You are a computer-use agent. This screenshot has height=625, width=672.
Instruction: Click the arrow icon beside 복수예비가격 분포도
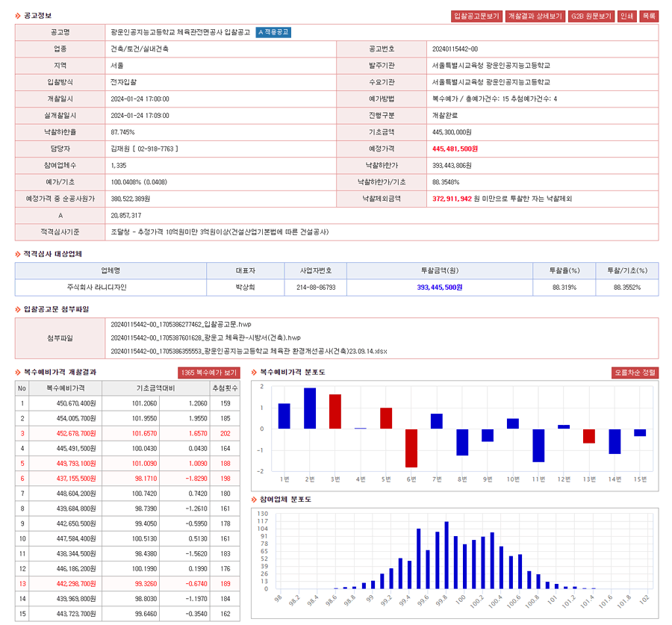255,372
